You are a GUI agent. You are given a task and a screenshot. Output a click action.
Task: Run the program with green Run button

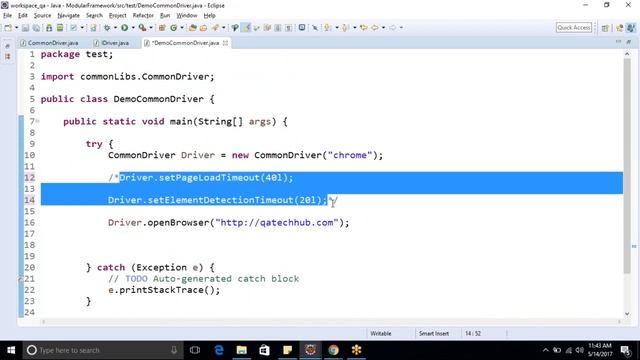[124, 28]
